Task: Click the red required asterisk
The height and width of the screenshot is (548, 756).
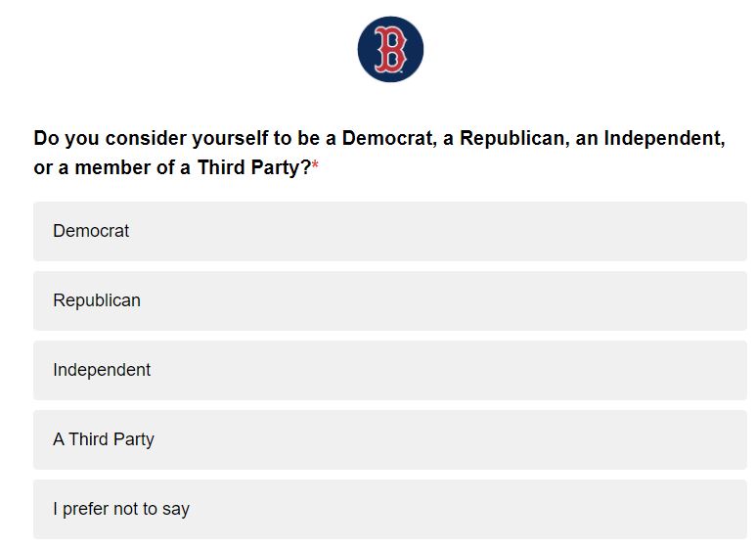Action: [x=315, y=168]
